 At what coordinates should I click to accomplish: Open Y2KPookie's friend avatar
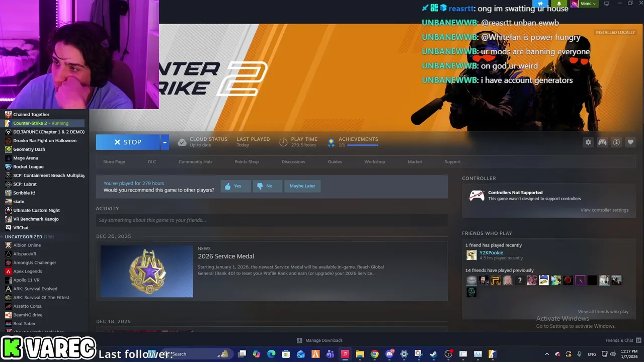(x=471, y=255)
